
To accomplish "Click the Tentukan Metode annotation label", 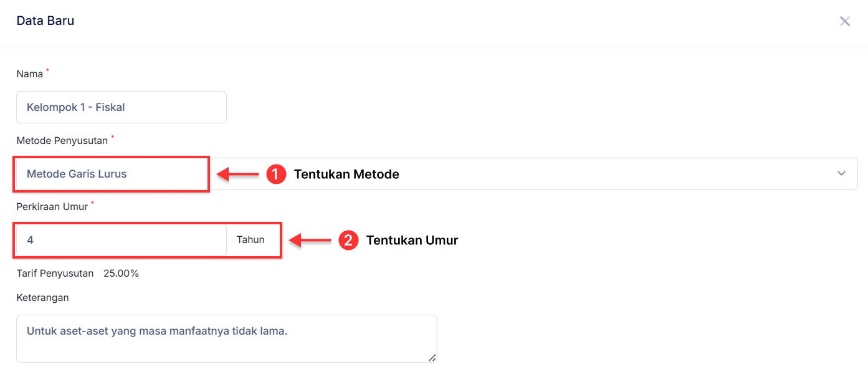I will (x=346, y=174).
